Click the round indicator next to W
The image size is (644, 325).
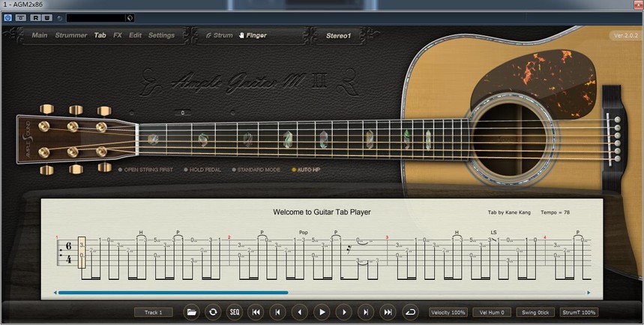pyautogui.click(x=59, y=18)
